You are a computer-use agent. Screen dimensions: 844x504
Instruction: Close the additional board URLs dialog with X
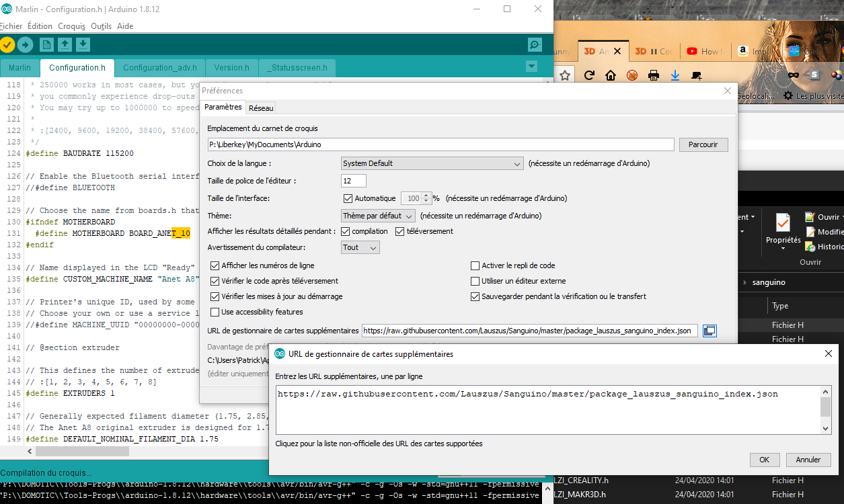pyautogui.click(x=828, y=353)
